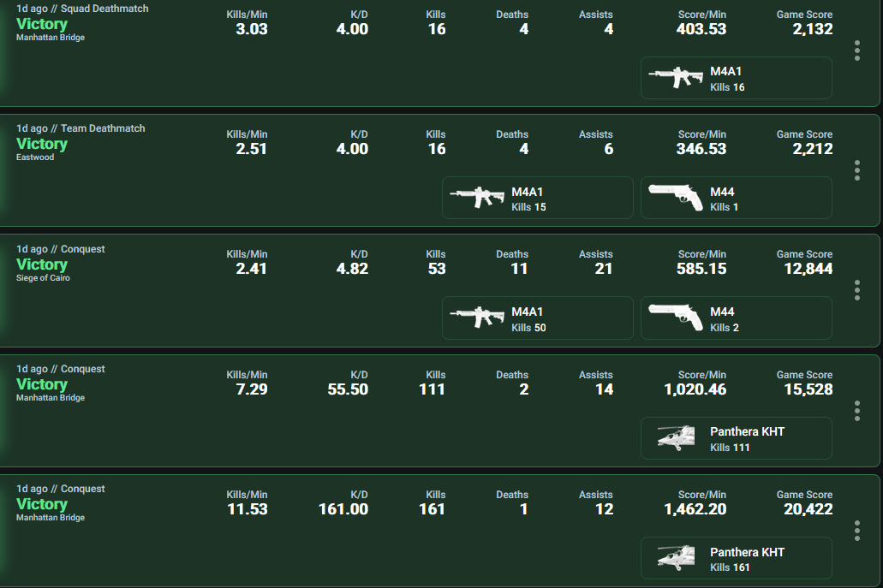This screenshot has height=588, width=883.
Task: Click Game Score value 2,212
Action: click(813, 149)
